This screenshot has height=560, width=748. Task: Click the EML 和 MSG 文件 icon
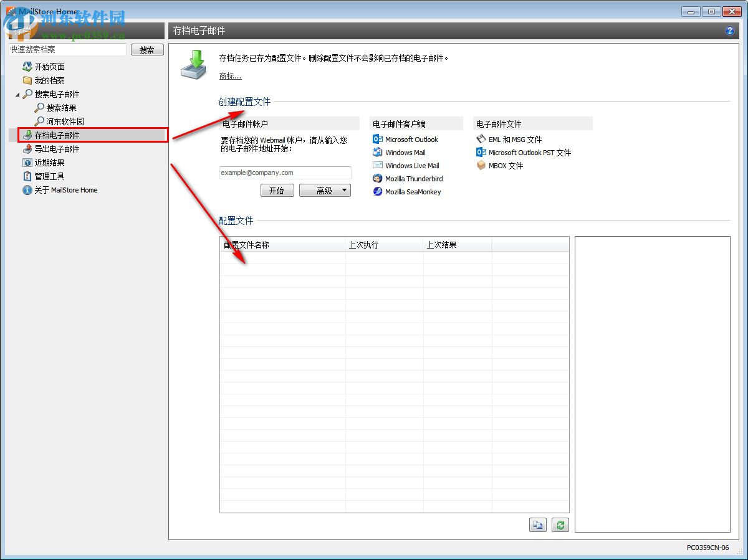481,140
